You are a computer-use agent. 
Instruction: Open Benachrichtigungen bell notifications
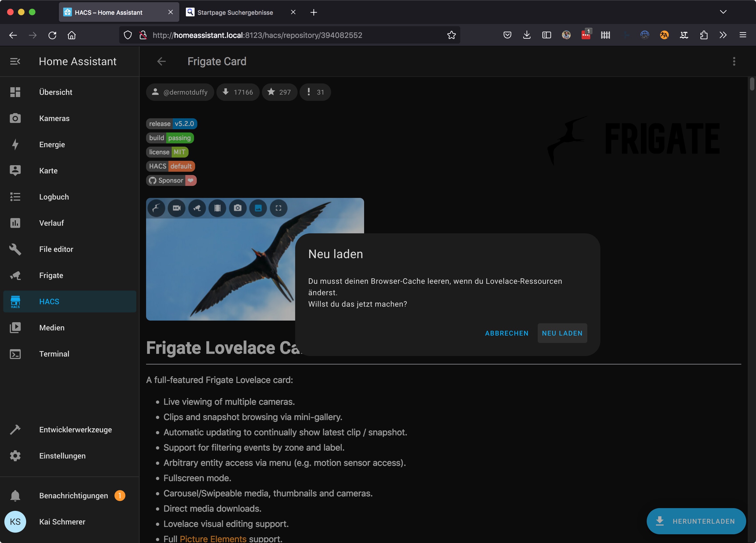pos(73,495)
